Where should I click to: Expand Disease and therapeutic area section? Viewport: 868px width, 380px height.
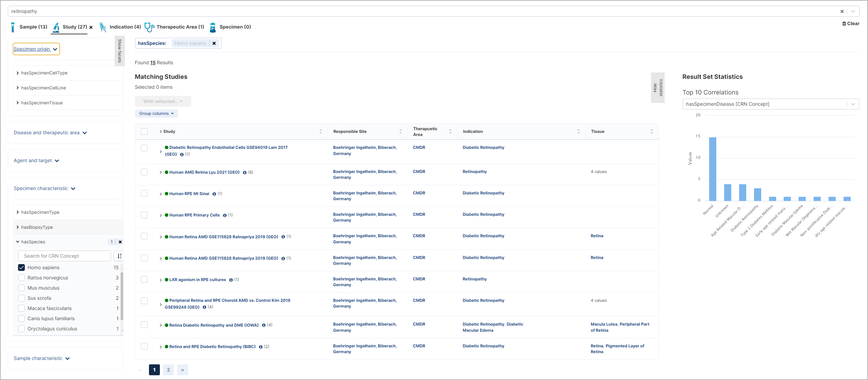50,133
